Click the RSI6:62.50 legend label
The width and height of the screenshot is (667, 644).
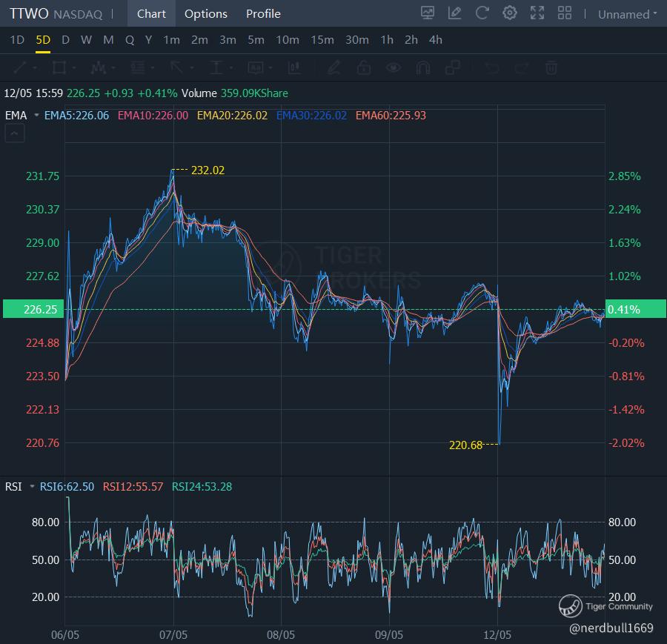pyautogui.click(x=67, y=486)
